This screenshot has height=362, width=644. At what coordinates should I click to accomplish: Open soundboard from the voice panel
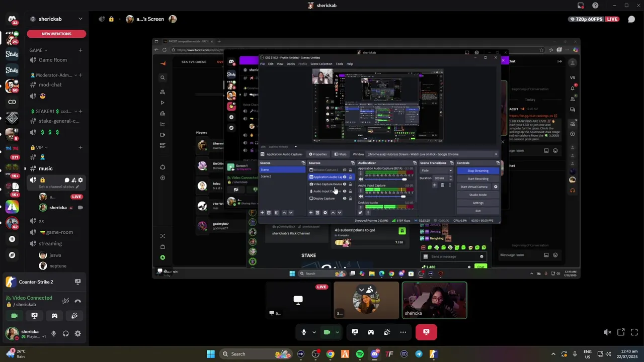coord(74,316)
